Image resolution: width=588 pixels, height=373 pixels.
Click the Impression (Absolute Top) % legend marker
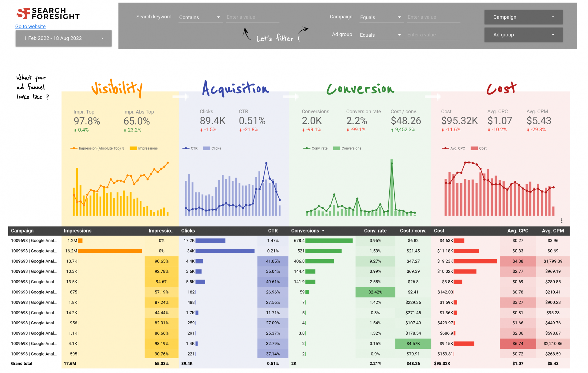pos(74,148)
